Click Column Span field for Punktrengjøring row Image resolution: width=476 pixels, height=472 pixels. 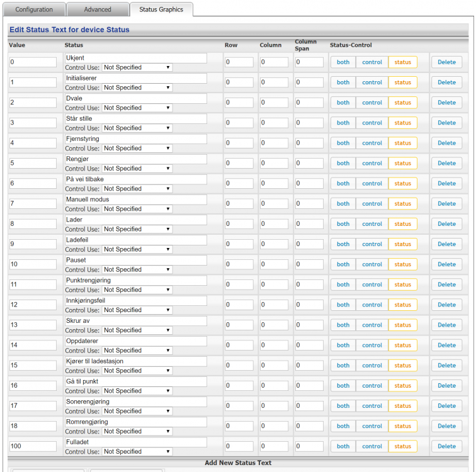(x=309, y=284)
